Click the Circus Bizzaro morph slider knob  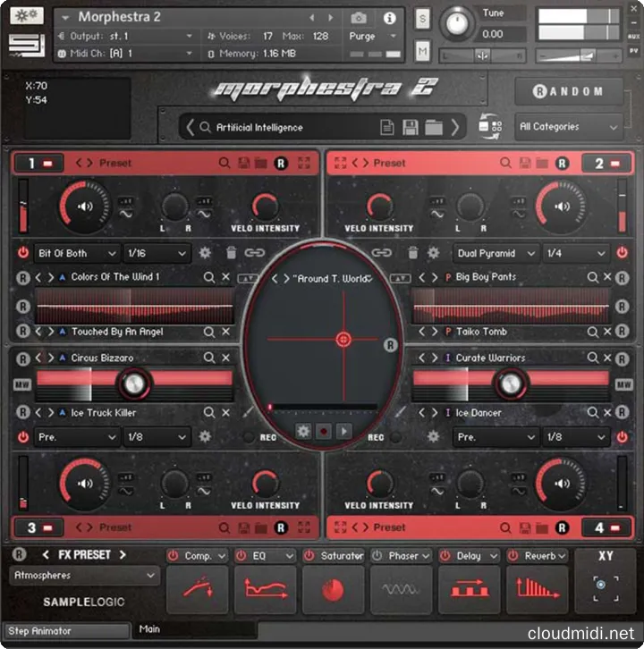tap(134, 384)
